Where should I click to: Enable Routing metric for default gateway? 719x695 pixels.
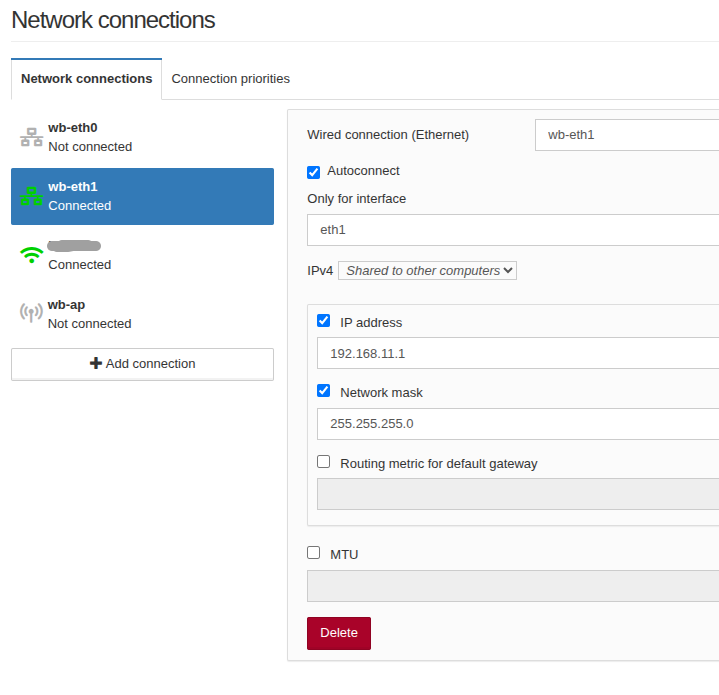323,462
